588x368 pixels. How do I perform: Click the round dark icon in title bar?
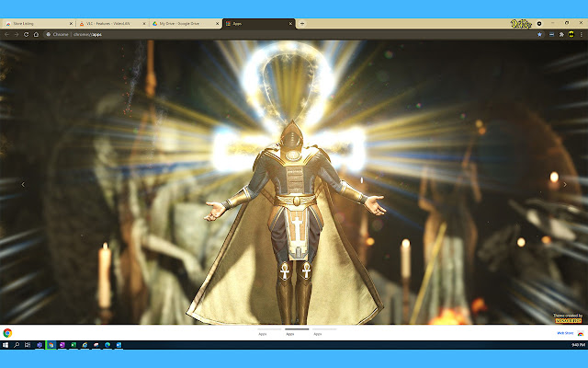[539, 23]
